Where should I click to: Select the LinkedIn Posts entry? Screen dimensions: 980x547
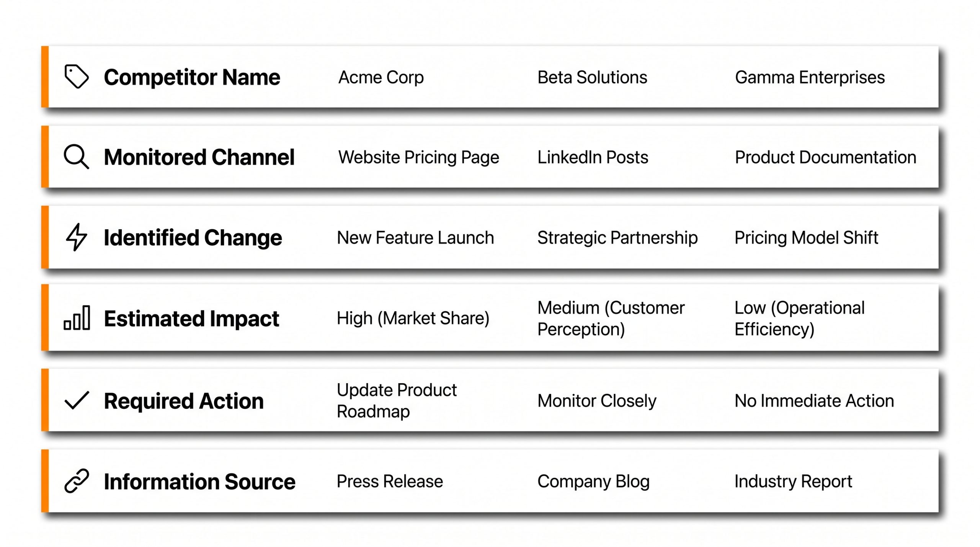pyautogui.click(x=593, y=157)
